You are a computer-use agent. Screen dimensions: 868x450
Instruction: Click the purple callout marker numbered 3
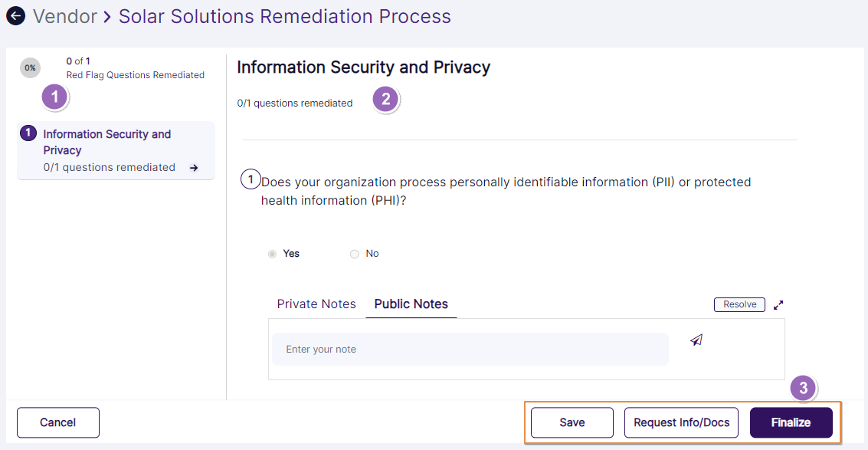[802, 388]
